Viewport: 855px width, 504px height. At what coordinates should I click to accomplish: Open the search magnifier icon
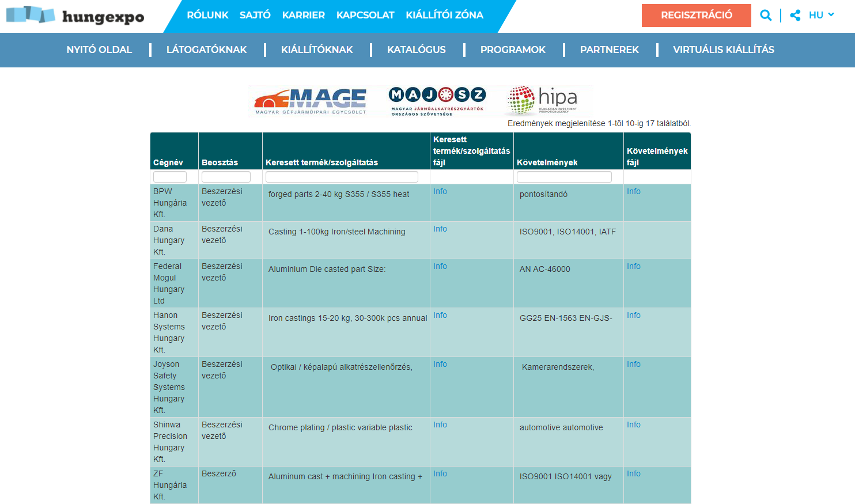click(x=766, y=16)
